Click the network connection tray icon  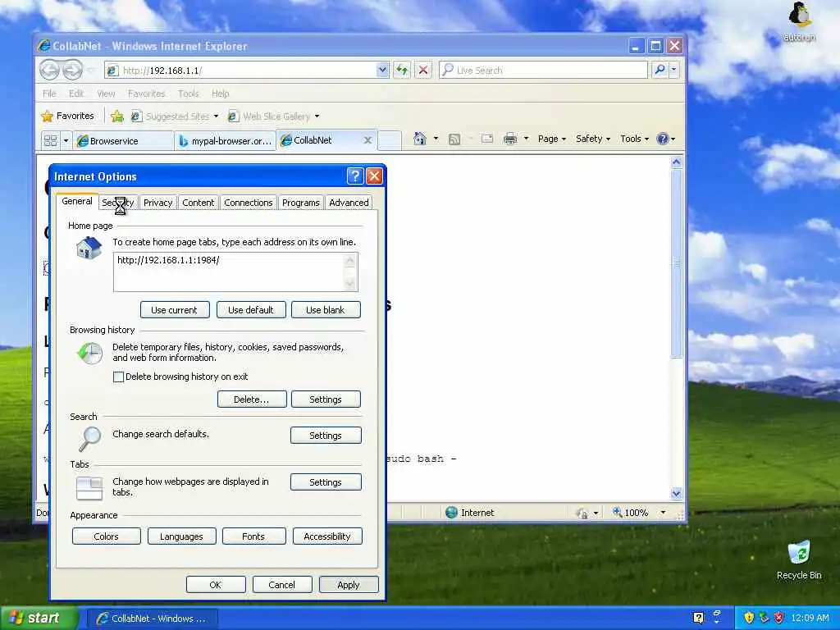pyautogui.click(x=764, y=618)
